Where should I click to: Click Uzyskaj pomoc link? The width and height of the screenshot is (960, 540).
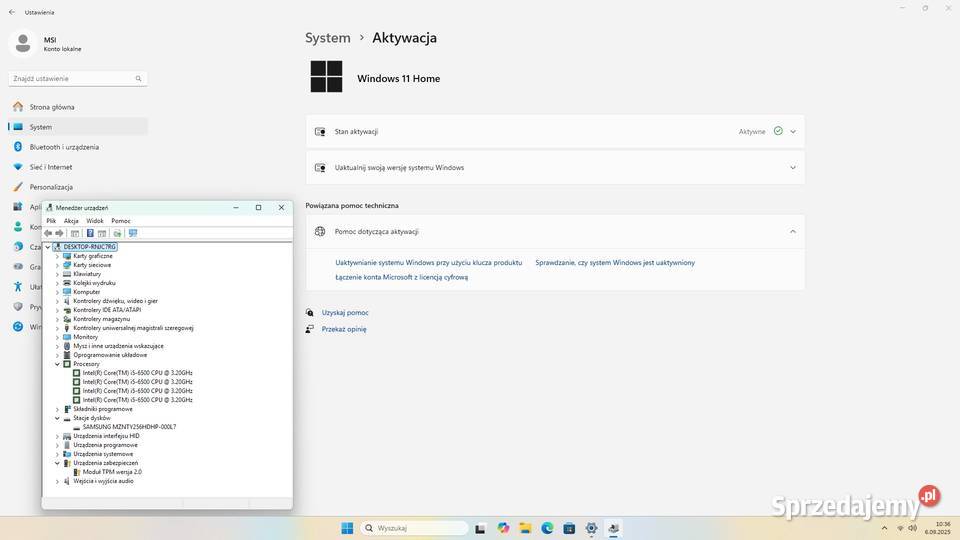[345, 312]
